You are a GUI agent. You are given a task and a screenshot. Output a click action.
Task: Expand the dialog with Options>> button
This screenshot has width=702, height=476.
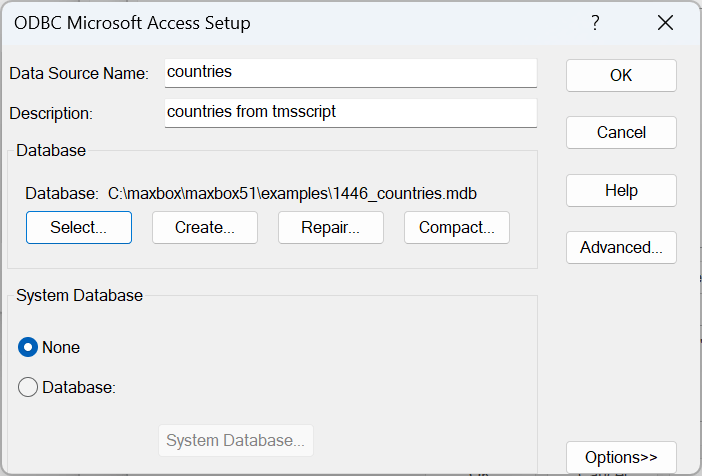point(621,457)
